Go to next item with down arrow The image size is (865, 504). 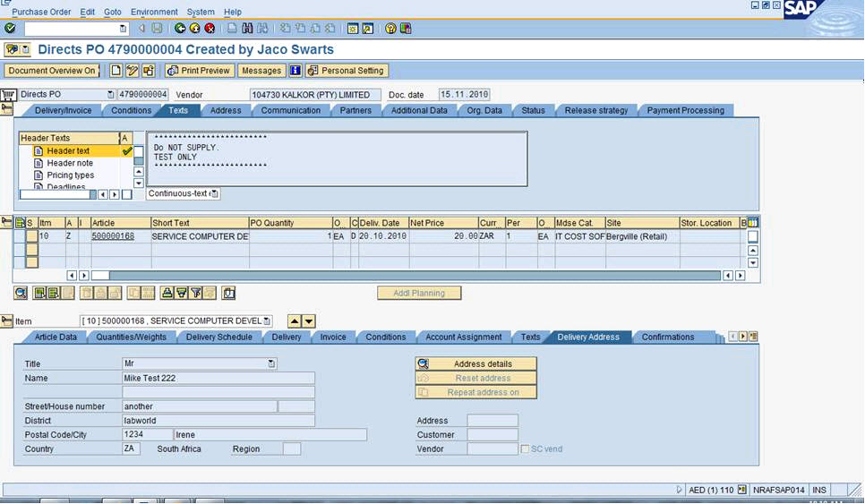308,320
